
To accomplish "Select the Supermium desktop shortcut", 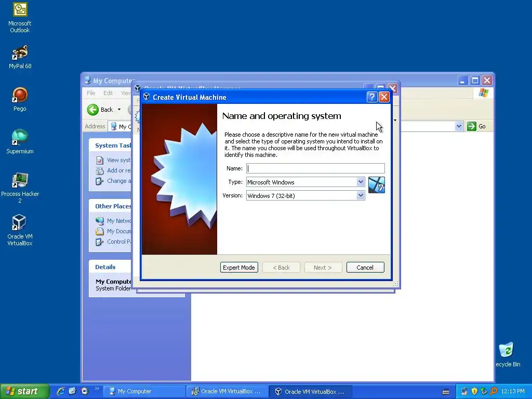I will pyautogui.click(x=20, y=142).
